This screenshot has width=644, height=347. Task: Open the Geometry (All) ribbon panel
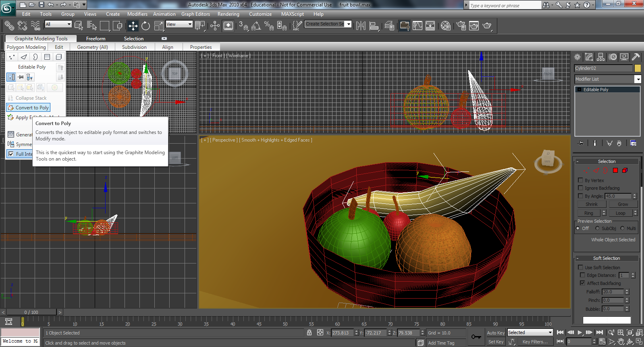pos(93,47)
